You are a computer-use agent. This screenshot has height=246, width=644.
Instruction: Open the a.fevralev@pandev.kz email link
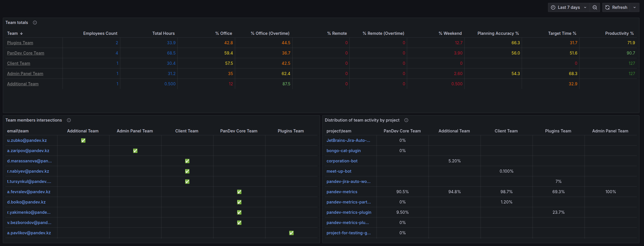29,192
